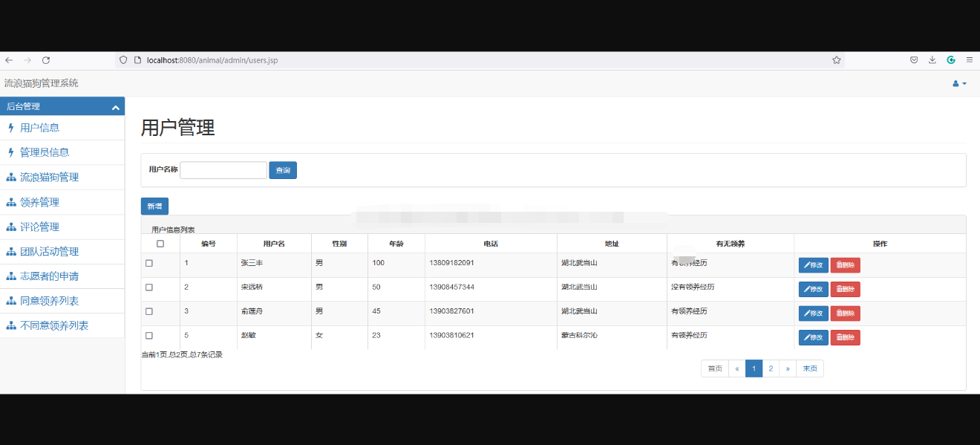Check the box for 张三丰 row
Image resolution: width=980 pixels, height=445 pixels.
click(x=149, y=263)
